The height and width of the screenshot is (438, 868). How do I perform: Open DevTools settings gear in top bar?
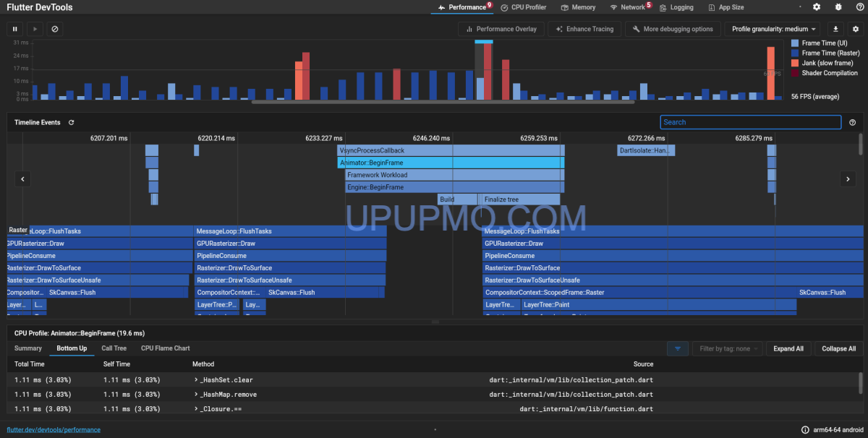[817, 7]
